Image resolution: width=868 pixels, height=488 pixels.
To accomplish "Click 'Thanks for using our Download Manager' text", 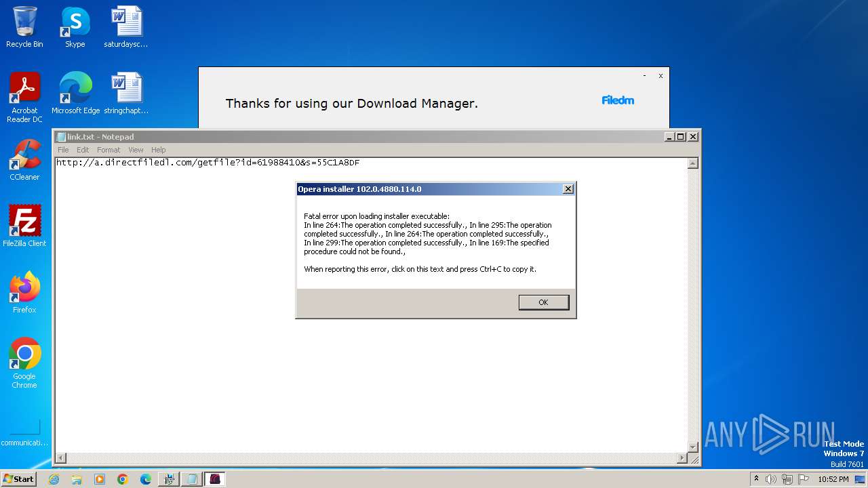I will click(352, 104).
